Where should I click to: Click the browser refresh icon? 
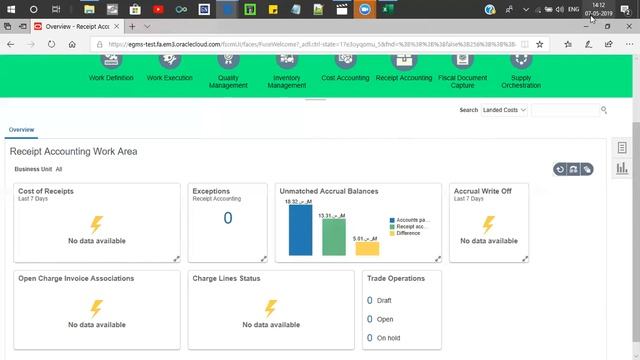point(51,44)
